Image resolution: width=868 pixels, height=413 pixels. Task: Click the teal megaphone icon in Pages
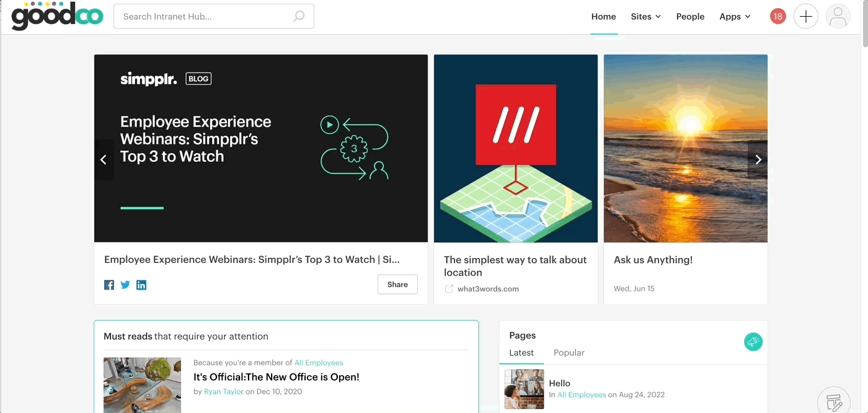coord(753,342)
